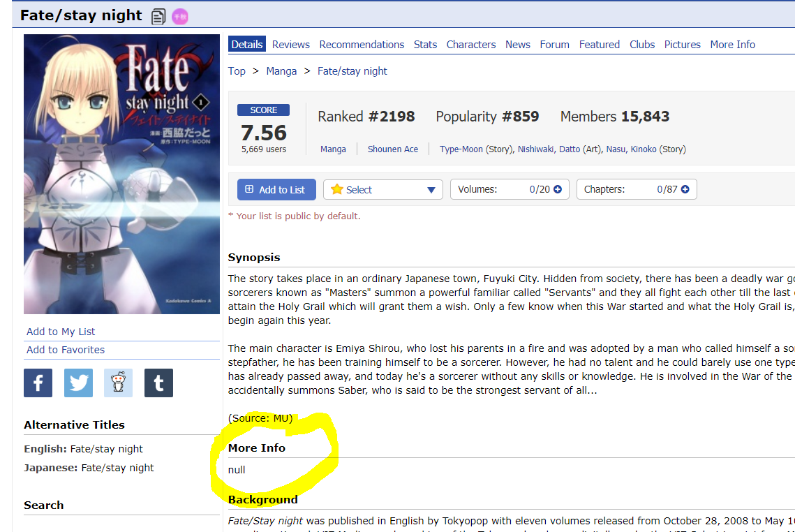Share the page on Reddit
This screenshot has height=532, width=795.
pyautogui.click(x=118, y=383)
